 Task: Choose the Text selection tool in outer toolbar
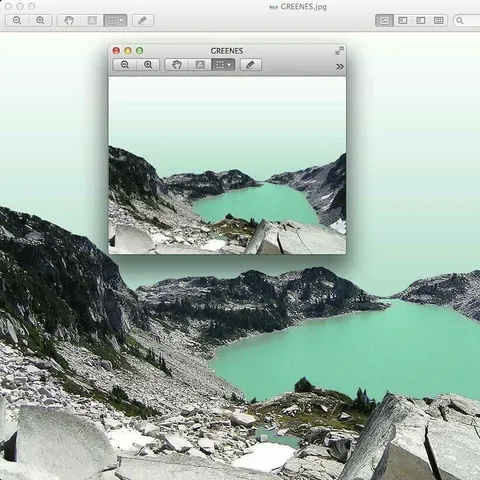tap(92, 20)
